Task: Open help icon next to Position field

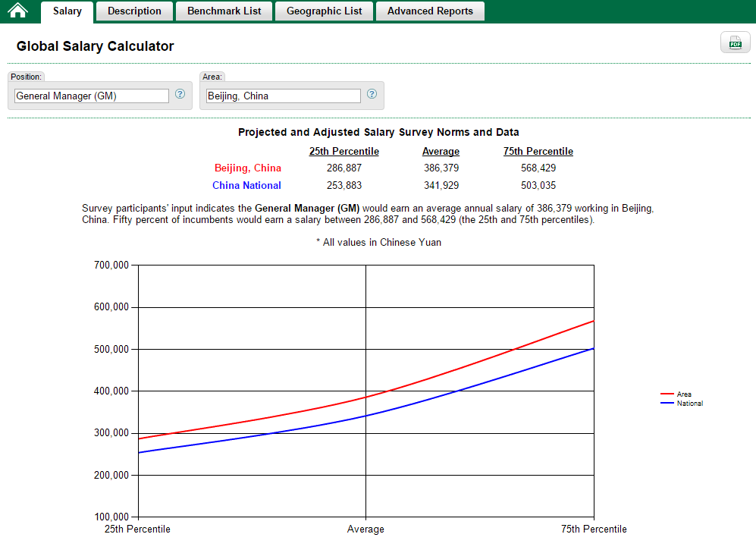Action: (x=180, y=94)
